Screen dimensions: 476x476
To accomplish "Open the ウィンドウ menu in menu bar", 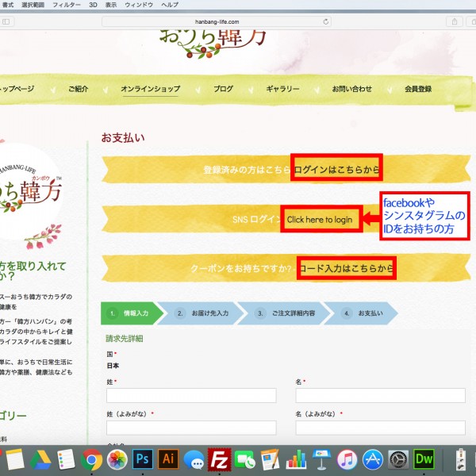I will coord(138,5).
